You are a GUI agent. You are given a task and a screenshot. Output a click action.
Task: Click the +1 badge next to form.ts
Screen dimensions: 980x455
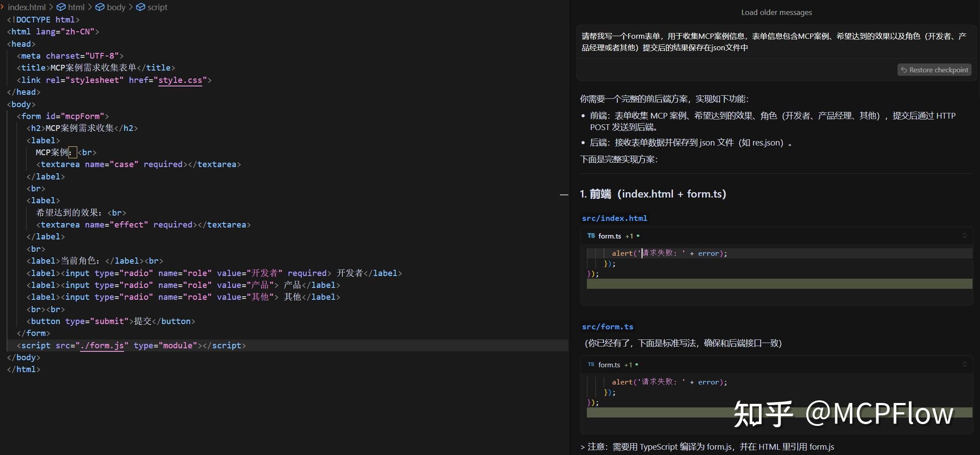tap(630, 236)
